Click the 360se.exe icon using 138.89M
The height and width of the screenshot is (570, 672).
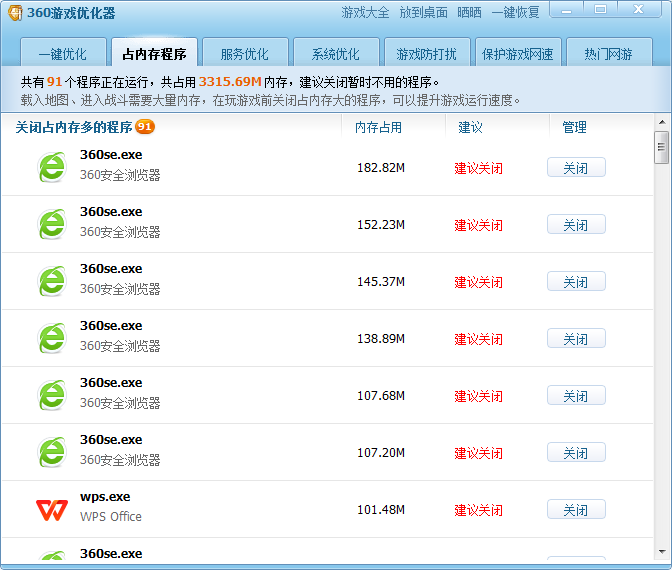pos(51,339)
